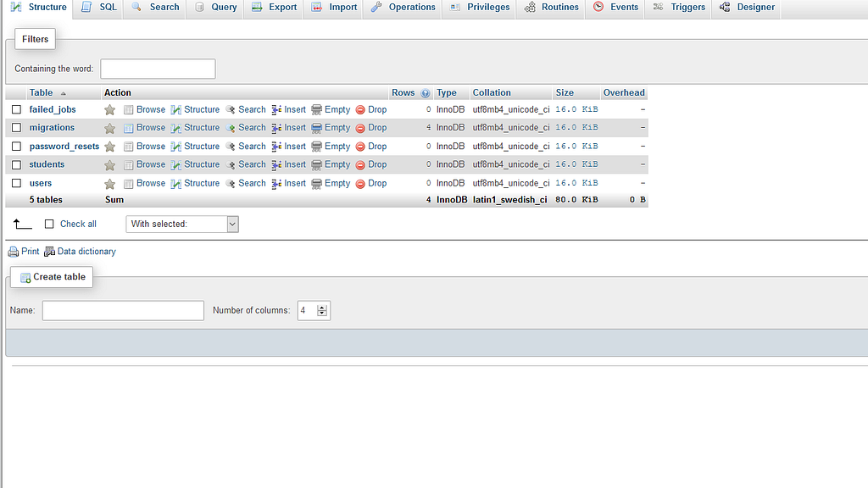Sort by the Overhead column header

point(624,93)
